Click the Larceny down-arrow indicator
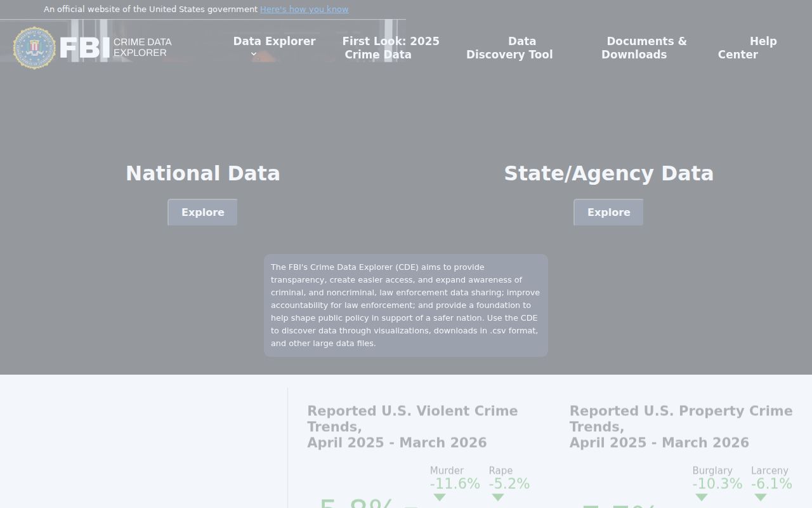Image resolution: width=812 pixels, height=508 pixels. coord(761,498)
